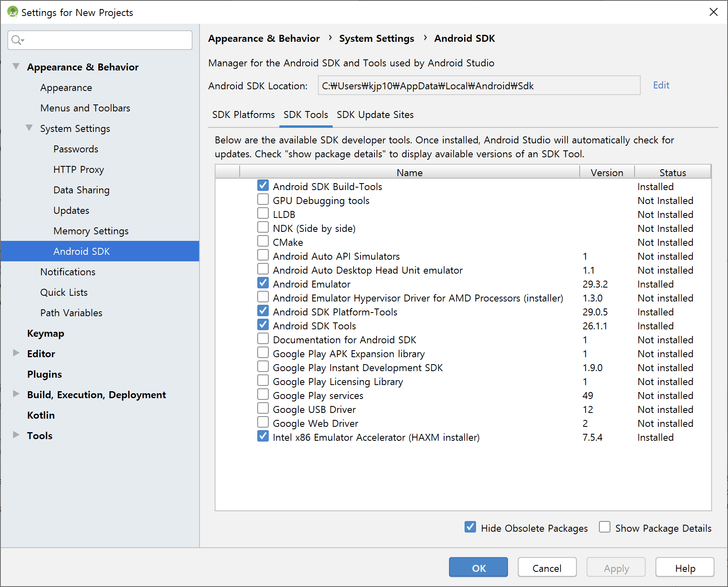Select Memory Settings in the sidebar
The image size is (728, 587).
click(91, 231)
